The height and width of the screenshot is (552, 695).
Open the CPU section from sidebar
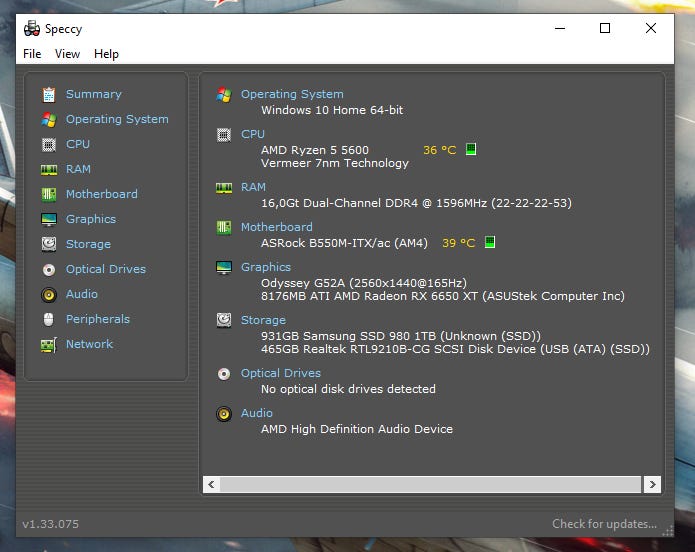click(78, 145)
